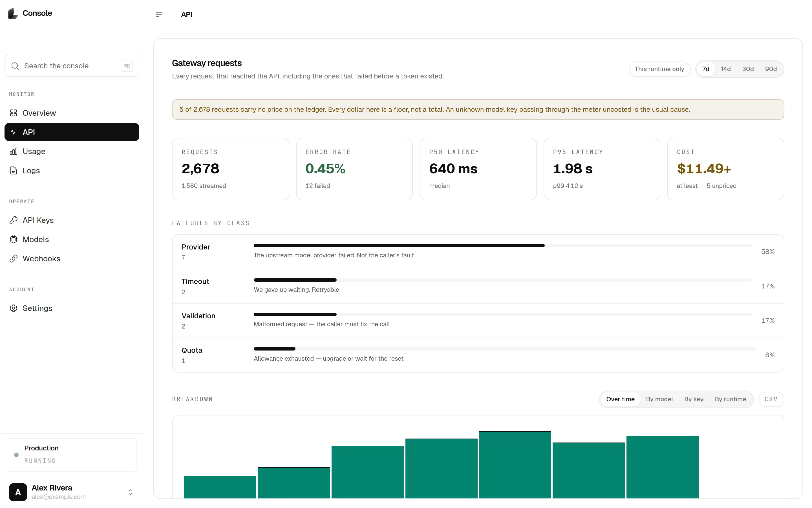The width and height of the screenshot is (812, 508).
Task: Go to API Keys
Action: (x=72, y=220)
